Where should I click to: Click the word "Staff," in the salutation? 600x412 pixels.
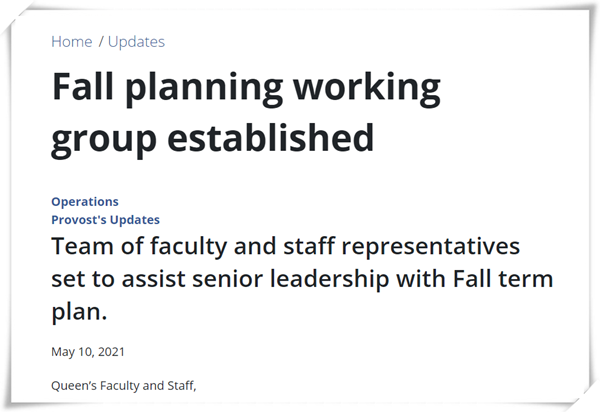[x=182, y=386]
